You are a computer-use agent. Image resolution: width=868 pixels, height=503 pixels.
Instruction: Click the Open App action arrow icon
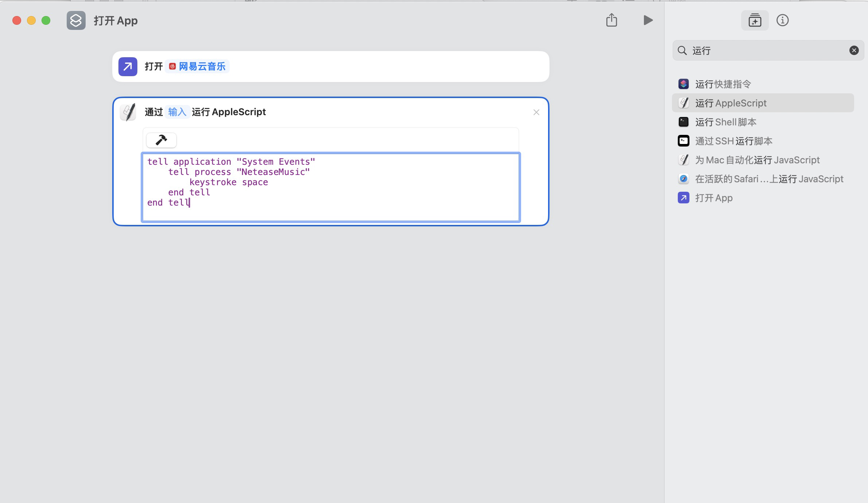point(128,67)
